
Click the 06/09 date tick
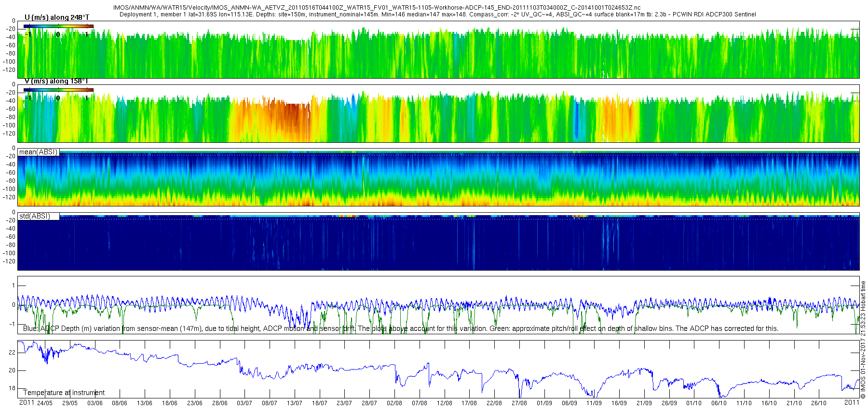pyautogui.click(x=570, y=403)
